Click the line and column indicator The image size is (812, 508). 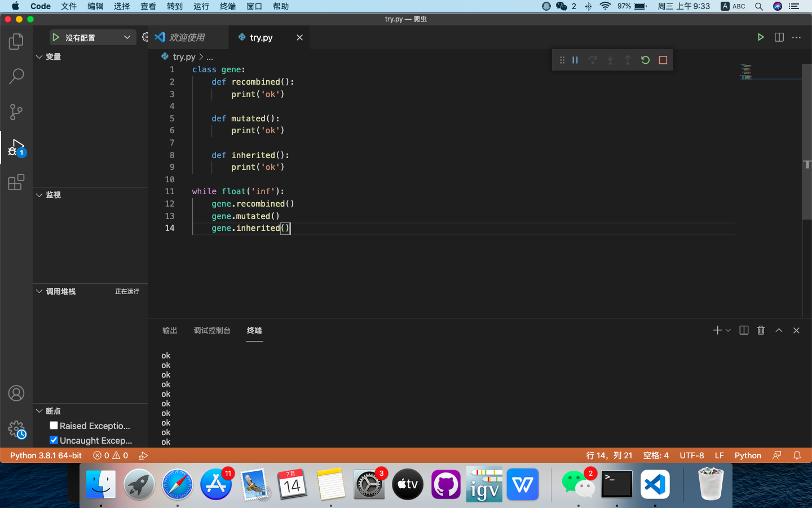[x=609, y=456]
